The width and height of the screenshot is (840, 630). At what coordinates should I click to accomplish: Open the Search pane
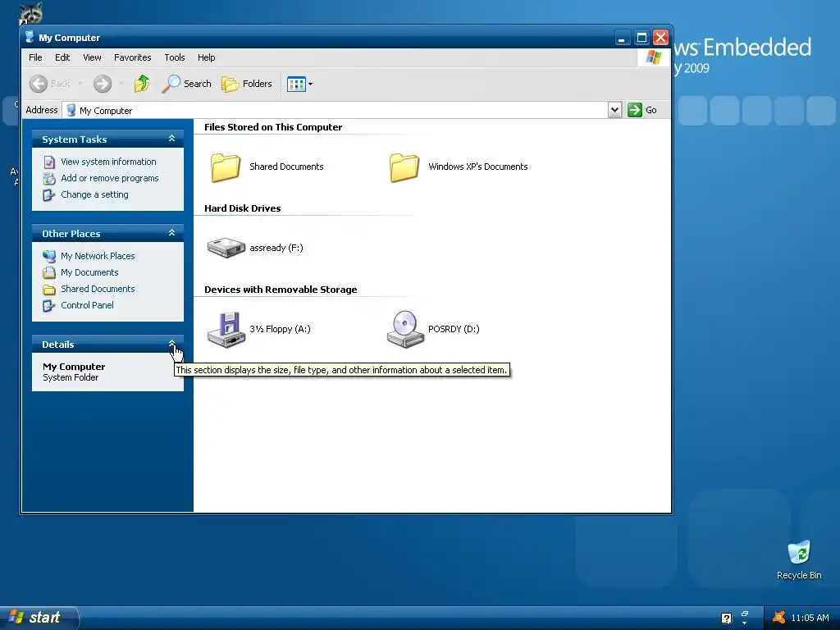(186, 84)
